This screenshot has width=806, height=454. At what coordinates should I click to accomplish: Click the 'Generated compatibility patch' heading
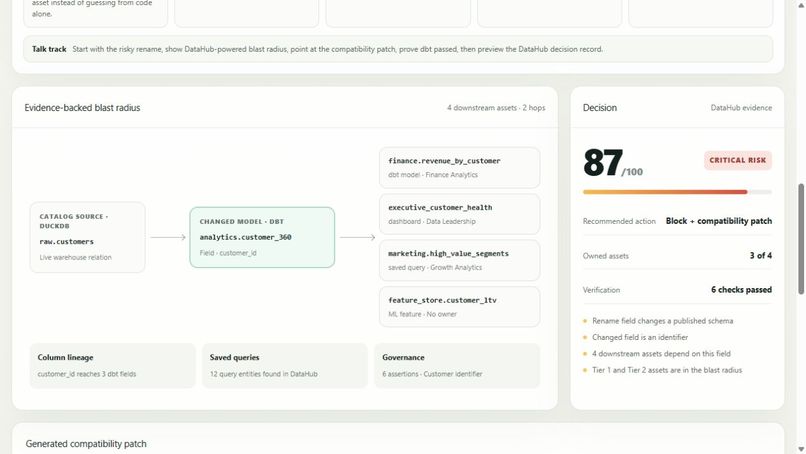86,444
